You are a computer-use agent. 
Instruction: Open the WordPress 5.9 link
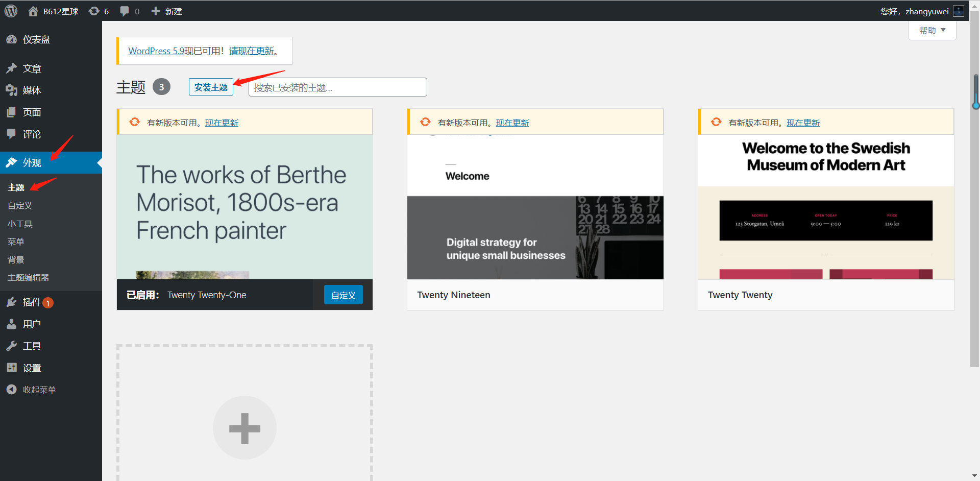click(156, 51)
